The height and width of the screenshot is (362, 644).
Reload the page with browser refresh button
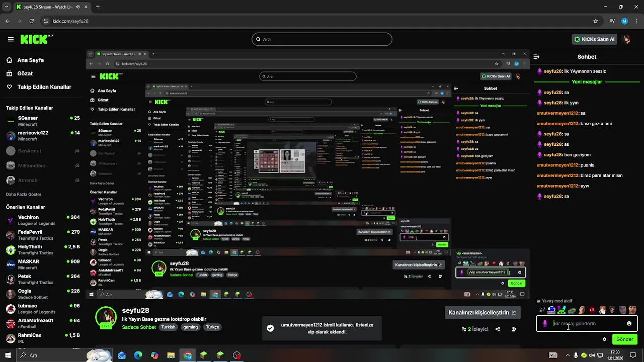coord(32,21)
